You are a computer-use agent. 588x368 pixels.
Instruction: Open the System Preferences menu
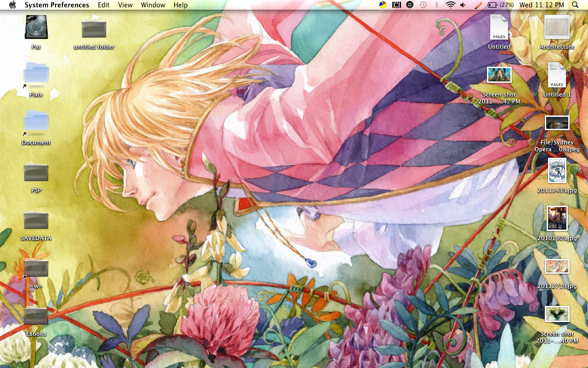tap(57, 5)
